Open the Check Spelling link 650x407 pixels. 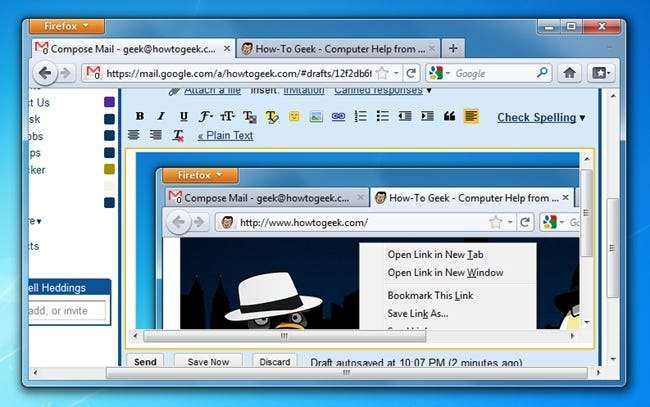pos(536,117)
